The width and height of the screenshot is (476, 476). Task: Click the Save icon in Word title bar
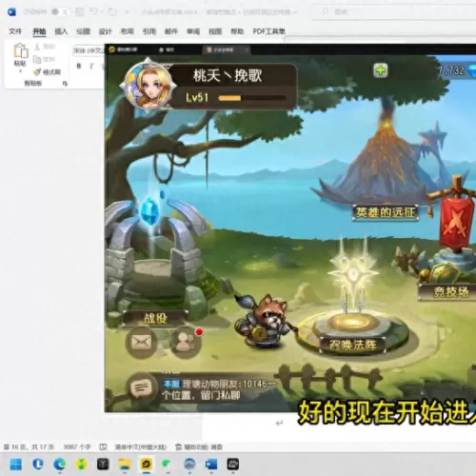pos(79,12)
